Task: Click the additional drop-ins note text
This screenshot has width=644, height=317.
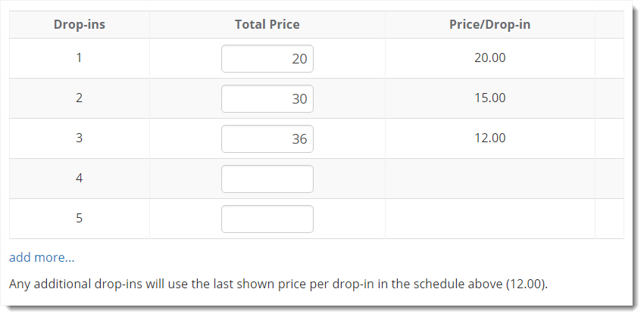Action: [x=279, y=284]
